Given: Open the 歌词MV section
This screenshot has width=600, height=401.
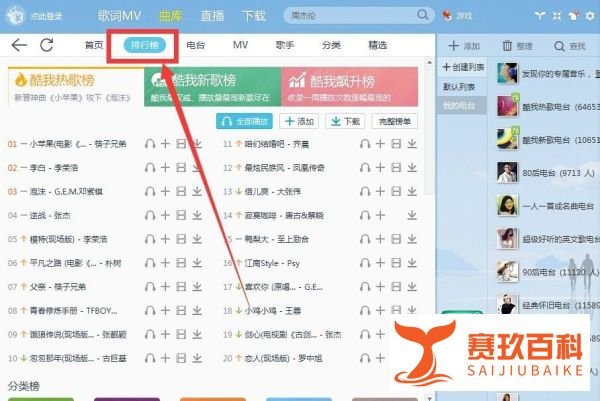Looking at the screenshot, I should [119, 16].
